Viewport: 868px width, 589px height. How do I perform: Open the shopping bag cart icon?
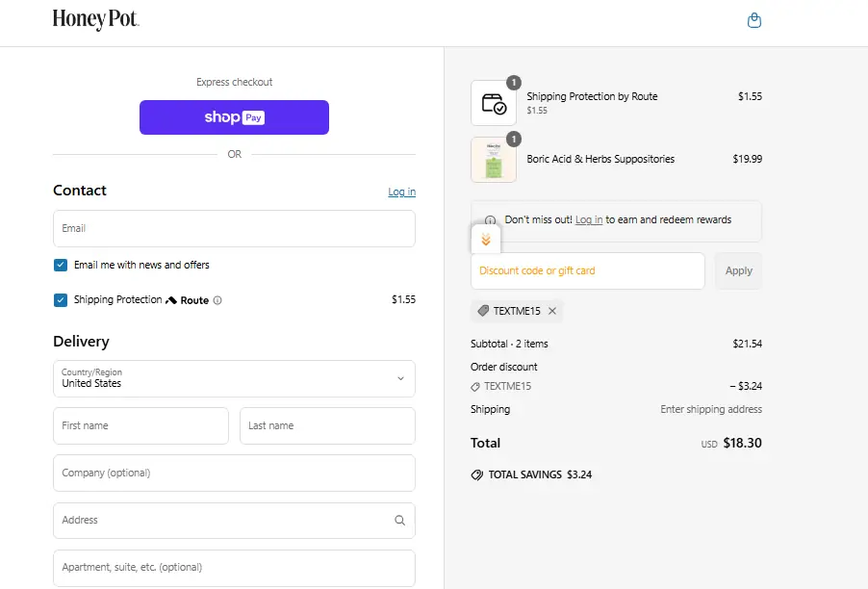tap(753, 20)
